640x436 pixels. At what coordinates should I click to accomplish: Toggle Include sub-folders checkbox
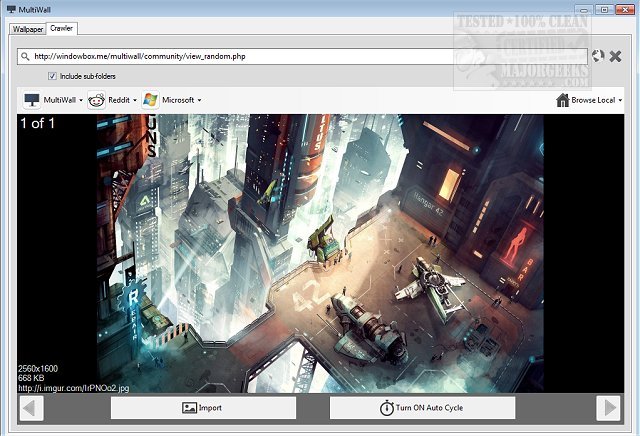click(x=52, y=76)
